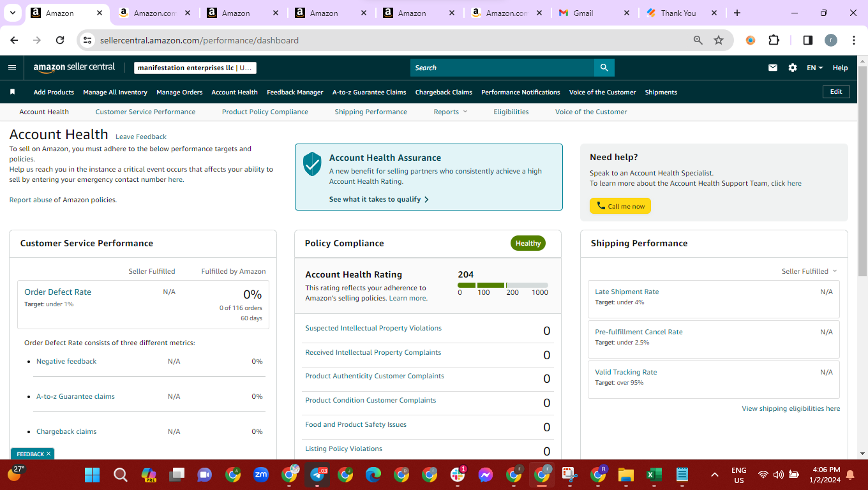868x490 pixels.
Task: Click the zoom magnifier in address bar
Action: [698, 40]
